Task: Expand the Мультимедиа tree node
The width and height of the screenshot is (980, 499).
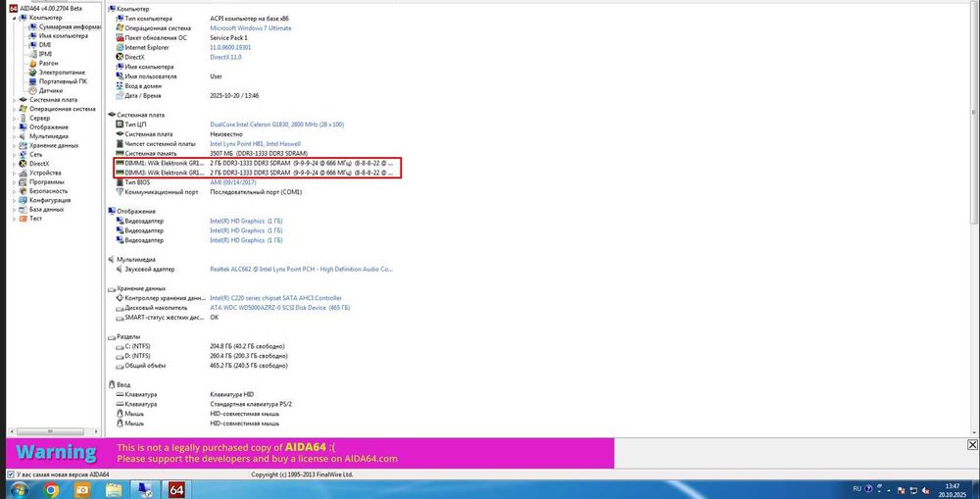Action: coord(15,136)
